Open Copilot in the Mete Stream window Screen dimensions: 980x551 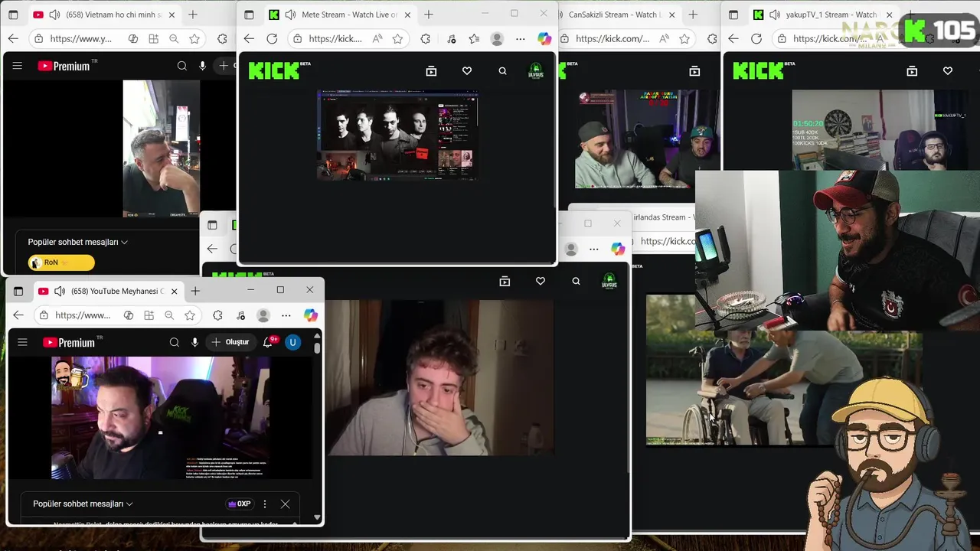pos(544,38)
